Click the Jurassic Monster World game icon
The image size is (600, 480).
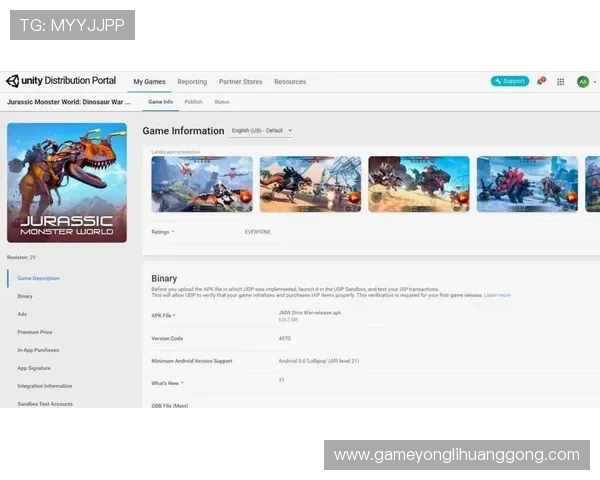tap(67, 183)
